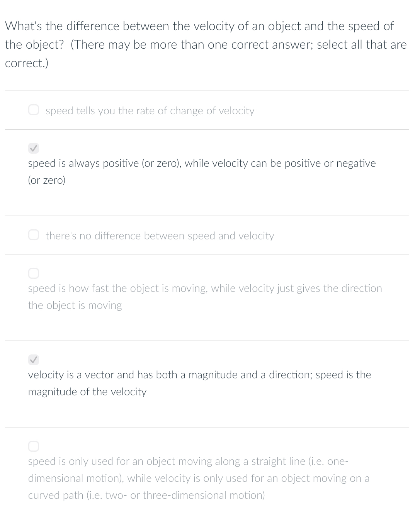The height and width of the screenshot is (532, 420).
Task: Click the "magnitude of the velocity" line
Action: (x=87, y=392)
